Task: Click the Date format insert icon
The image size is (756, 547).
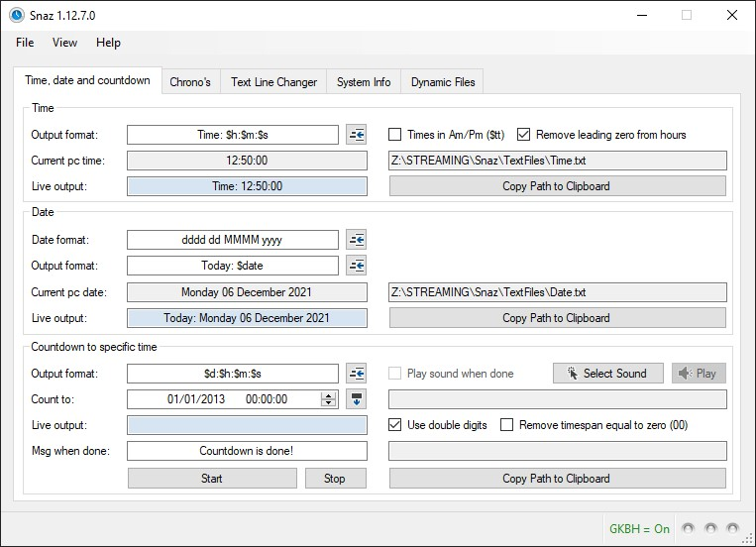Action: (357, 240)
